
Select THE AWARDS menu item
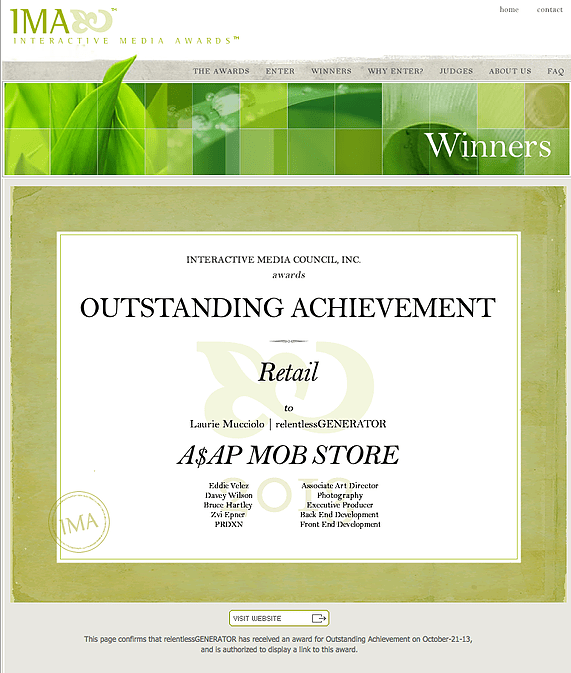[x=221, y=71]
